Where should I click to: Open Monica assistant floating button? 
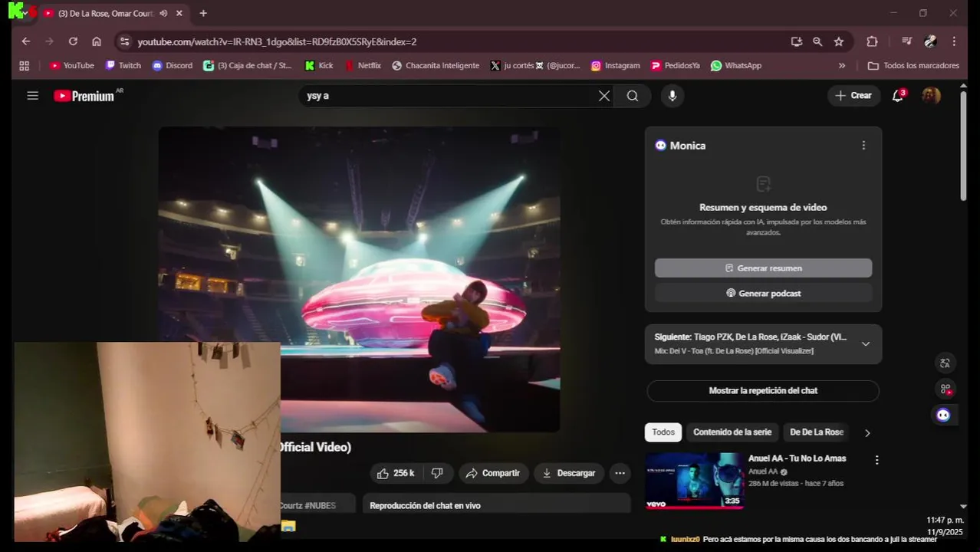tap(943, 415)
